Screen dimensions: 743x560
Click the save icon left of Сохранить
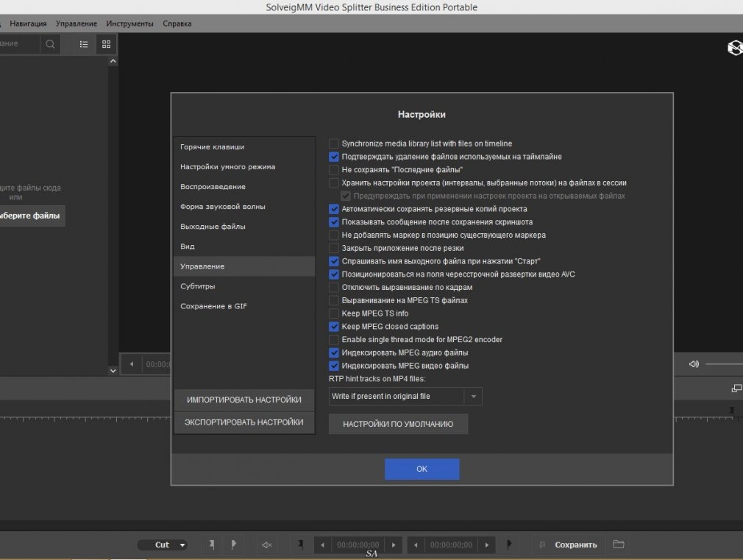pyautogui.click(x=542, y=545)
